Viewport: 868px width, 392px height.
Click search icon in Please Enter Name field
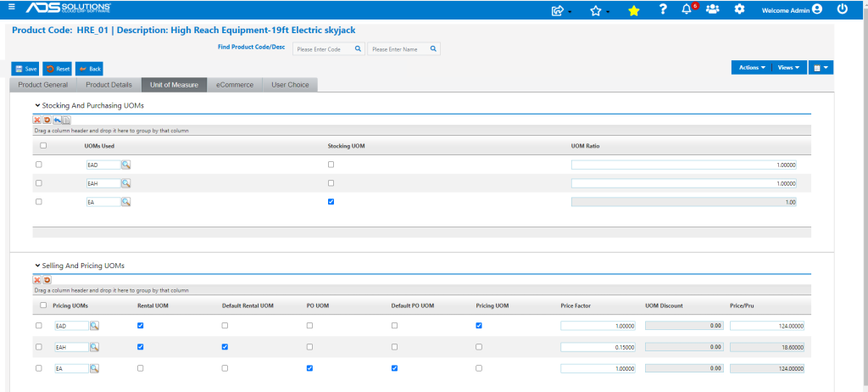click(433, 49)
